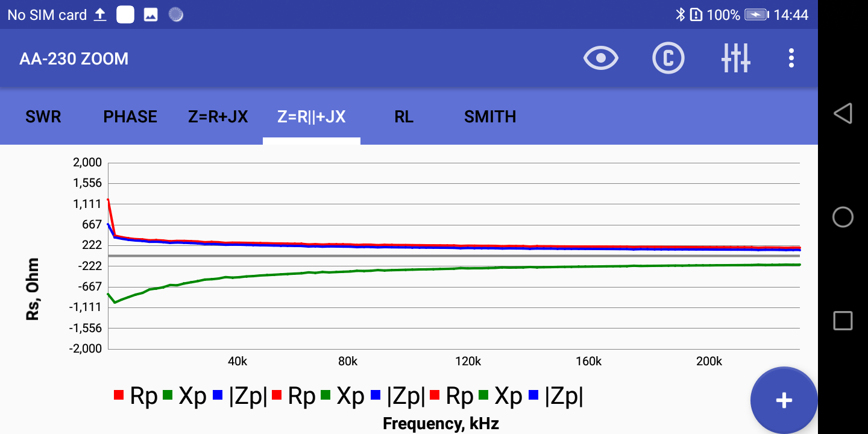This screenshot has width=868, height=434.
Task: Open the SMITH chart tab
Action: (490, 116)
